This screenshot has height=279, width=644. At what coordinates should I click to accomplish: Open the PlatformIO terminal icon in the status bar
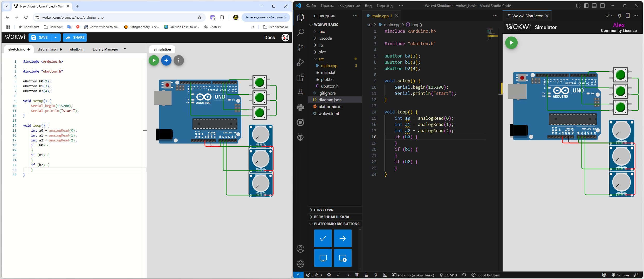coord(385,275)
